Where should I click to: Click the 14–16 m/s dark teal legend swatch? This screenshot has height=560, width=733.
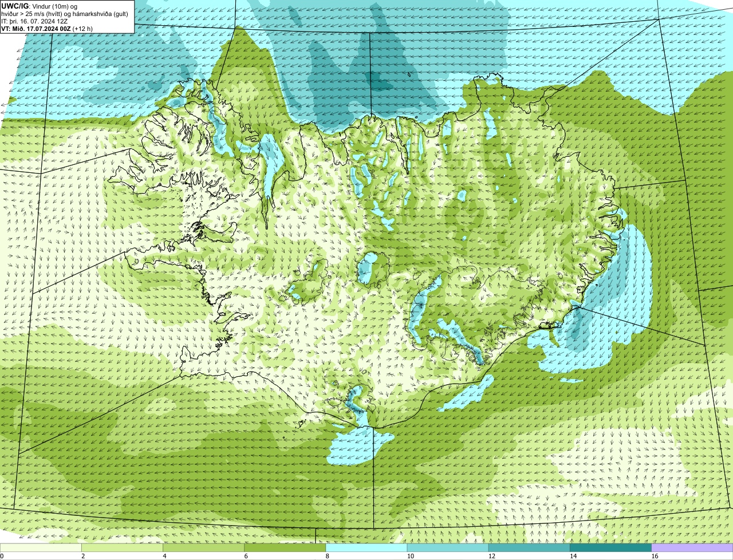[611, 548]
